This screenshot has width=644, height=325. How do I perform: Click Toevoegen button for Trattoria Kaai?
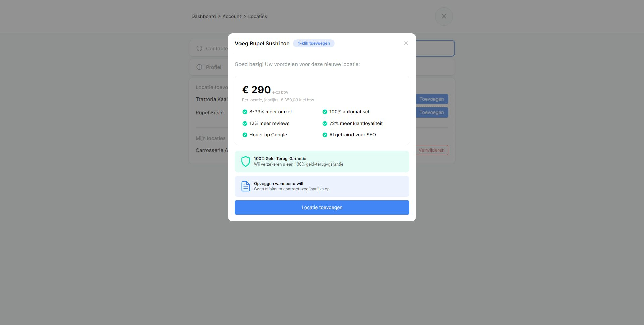pyautogui.click(x=432, y=99)
